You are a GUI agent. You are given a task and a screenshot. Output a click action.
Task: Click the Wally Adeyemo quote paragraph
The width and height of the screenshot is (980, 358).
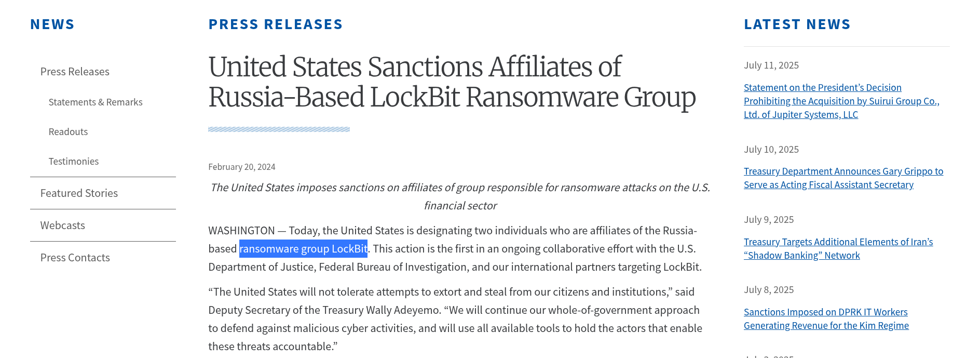point(455,319)
